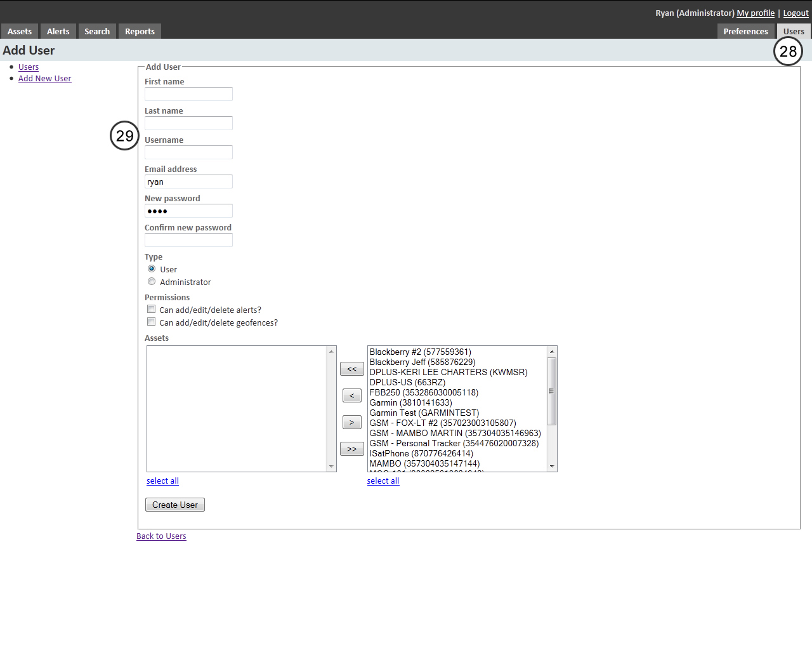812x650 pixels.
Task: Open the Add New User link
Action: click(x=44, y=78)
